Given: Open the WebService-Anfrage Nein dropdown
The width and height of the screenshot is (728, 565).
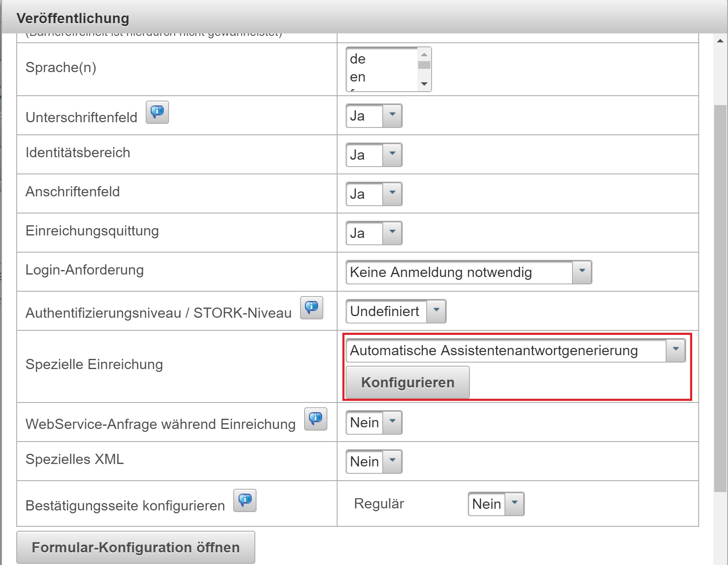Looking at the screenshot, I should (374, 422).
